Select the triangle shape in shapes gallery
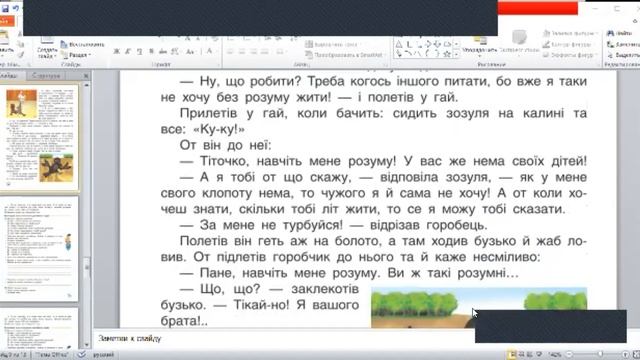This screenshot has height=360, width=640. (399, 44)
